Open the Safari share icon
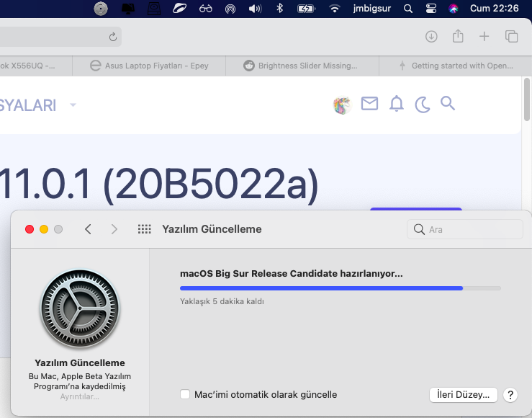 click(x=458, y=37)
